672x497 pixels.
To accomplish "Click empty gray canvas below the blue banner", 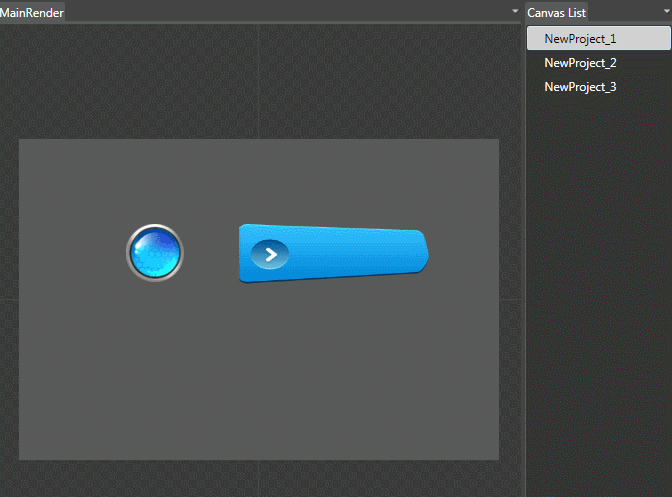I will tap(330, 370).
